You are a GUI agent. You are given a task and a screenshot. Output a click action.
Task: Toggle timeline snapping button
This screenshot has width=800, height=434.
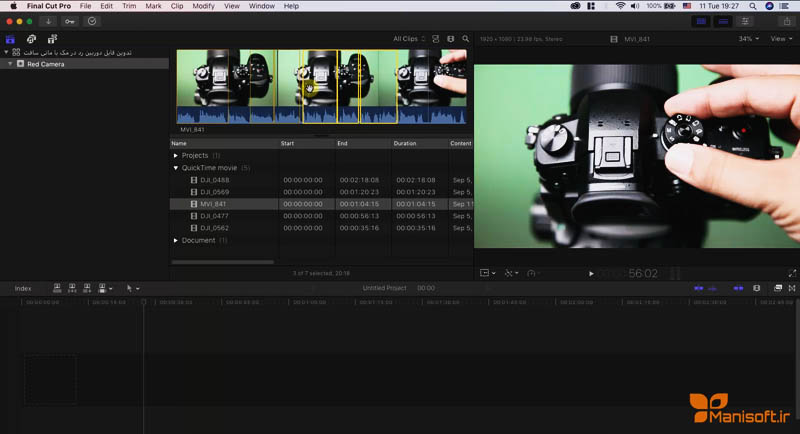738,288
